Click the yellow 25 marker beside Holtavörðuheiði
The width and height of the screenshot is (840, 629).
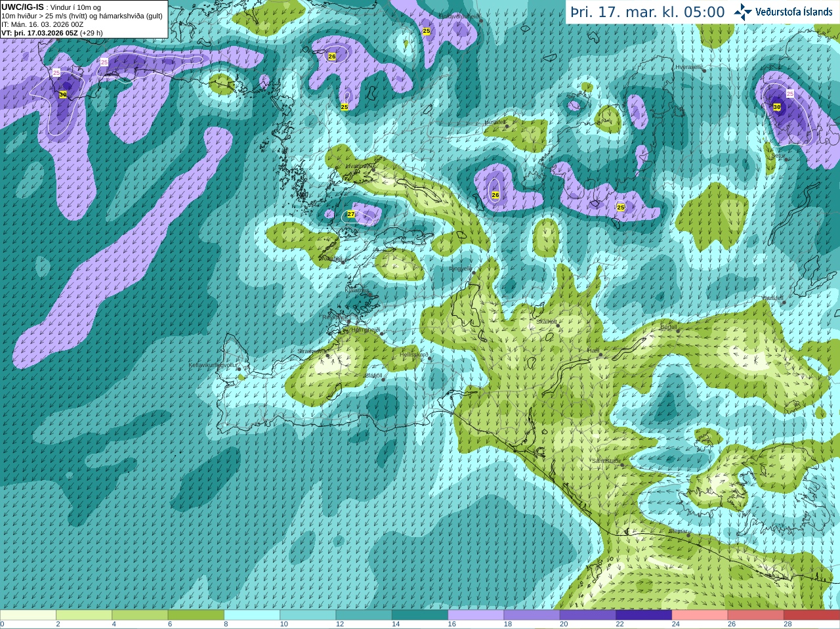[427, 31]
